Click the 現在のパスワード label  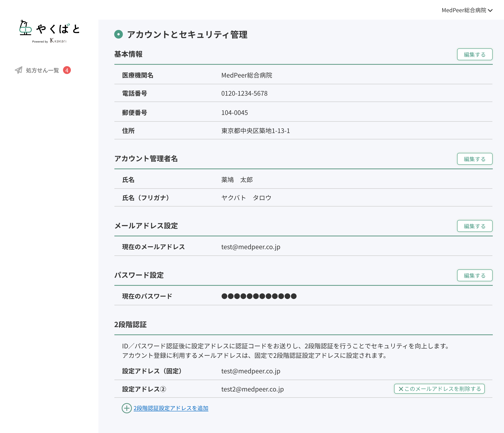point(147,296)
